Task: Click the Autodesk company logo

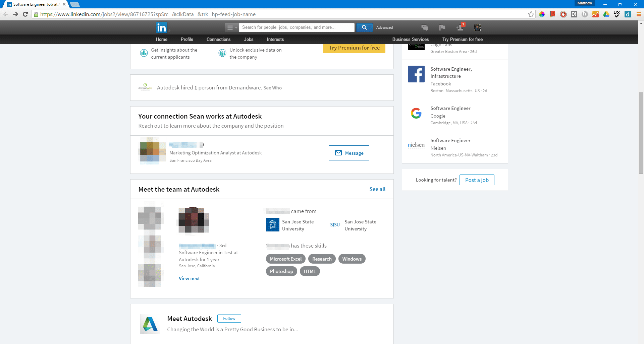Action: [x=150, y=324]
